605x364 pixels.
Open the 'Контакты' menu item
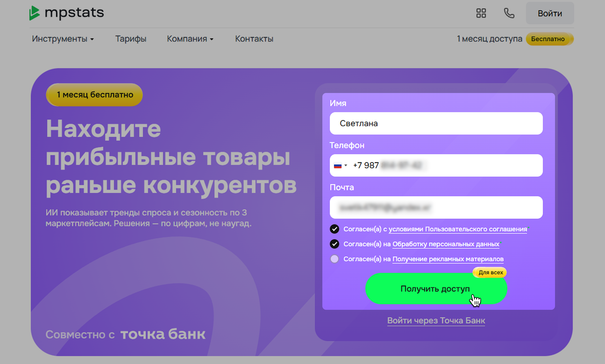pos(254,39)
